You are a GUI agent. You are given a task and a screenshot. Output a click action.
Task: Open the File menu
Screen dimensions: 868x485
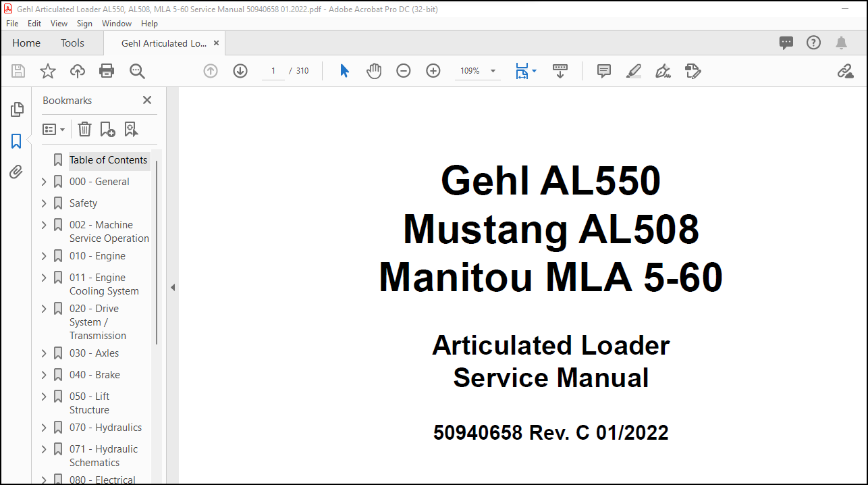click(12, 23)
